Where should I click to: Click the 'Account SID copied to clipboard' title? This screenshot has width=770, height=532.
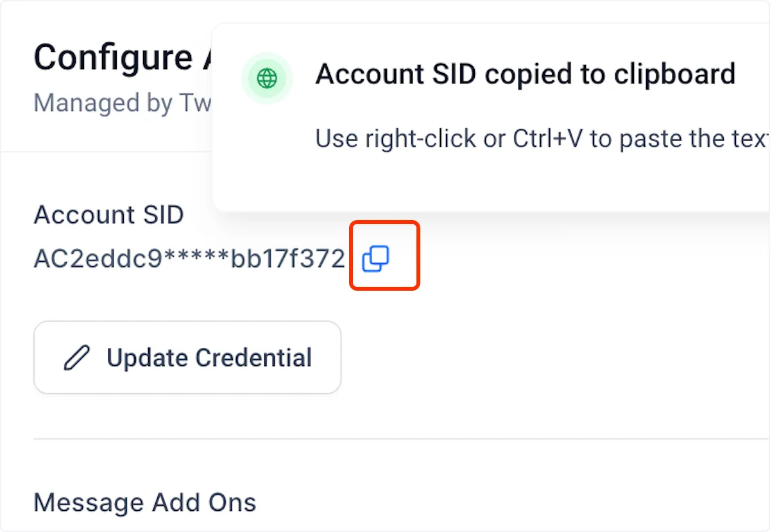click(525, 74)
